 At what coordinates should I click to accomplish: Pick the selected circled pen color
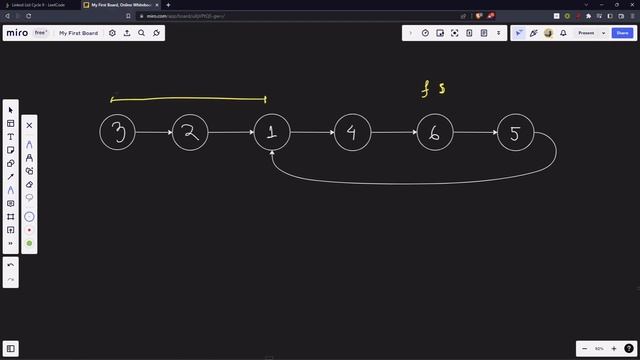click(29, 217)
